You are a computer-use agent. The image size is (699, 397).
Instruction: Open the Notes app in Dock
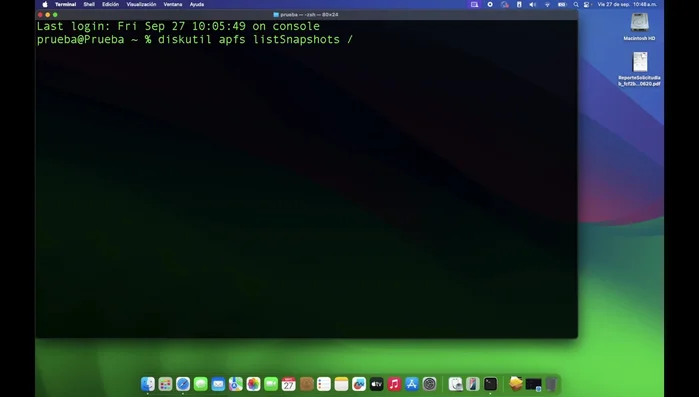coord(341,384)
